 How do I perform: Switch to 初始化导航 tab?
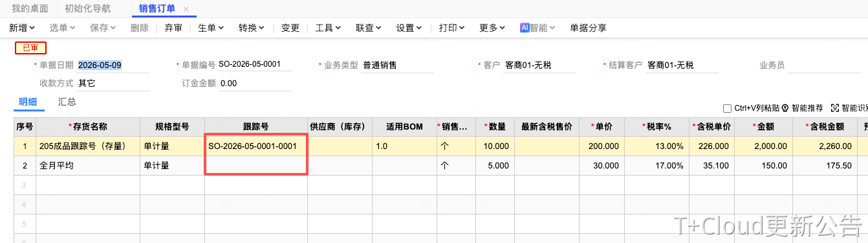coord(87,9)
